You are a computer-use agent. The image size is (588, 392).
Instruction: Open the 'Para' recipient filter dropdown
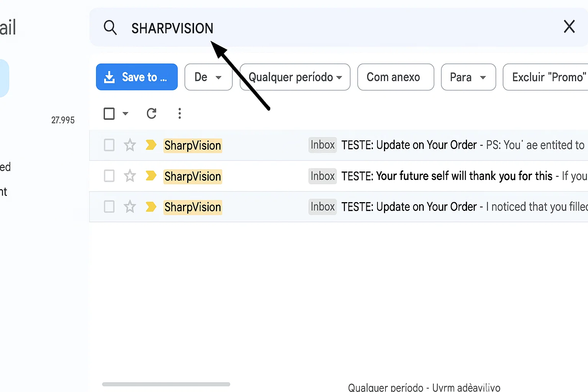pos(468,77)
